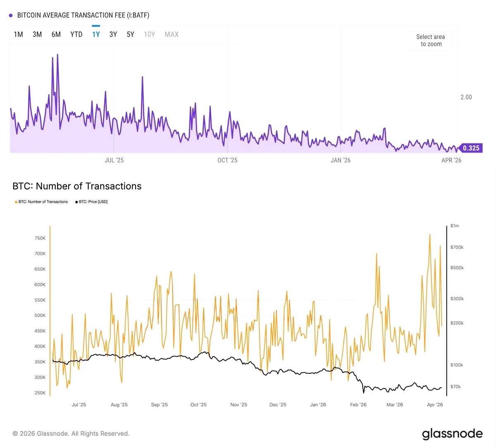Screen dimensions: 496x448
Task: Toggle the 'BTC: Number of Transactions' legend label
Action: click(x=43, y=202)
